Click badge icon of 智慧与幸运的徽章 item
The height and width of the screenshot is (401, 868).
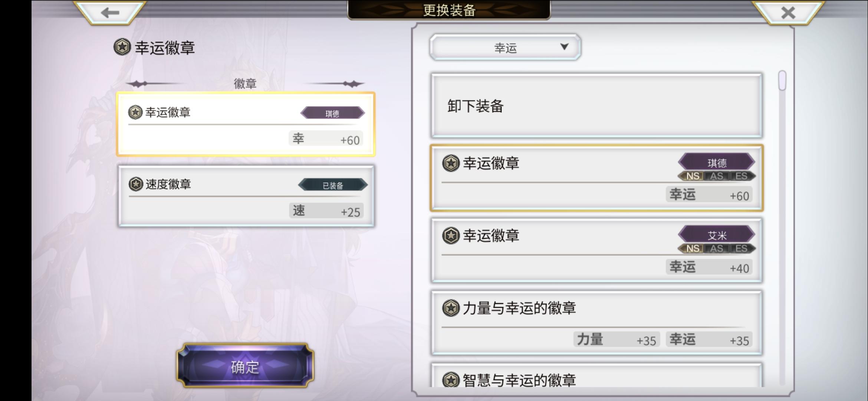(451, 380)
